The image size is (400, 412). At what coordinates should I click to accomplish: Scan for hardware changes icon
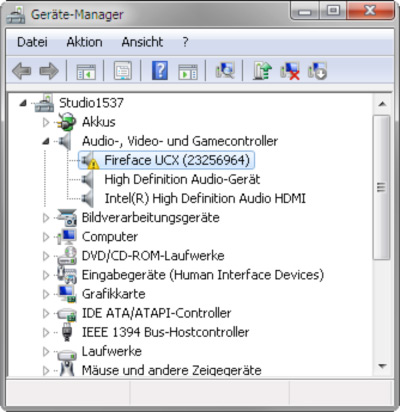pos(225,70)
